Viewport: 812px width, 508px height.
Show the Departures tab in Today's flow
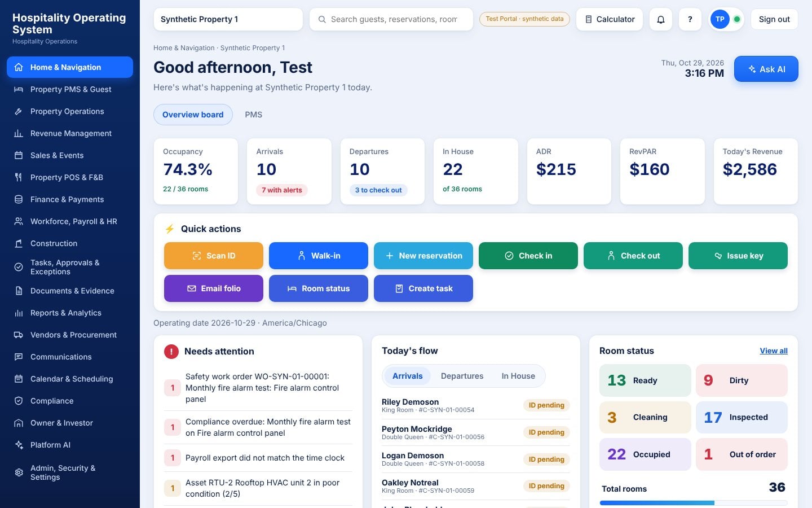coord(462,376)
